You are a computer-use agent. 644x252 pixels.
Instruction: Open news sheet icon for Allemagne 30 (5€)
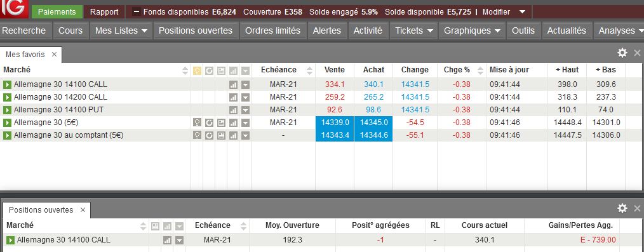tap(221, 123)
